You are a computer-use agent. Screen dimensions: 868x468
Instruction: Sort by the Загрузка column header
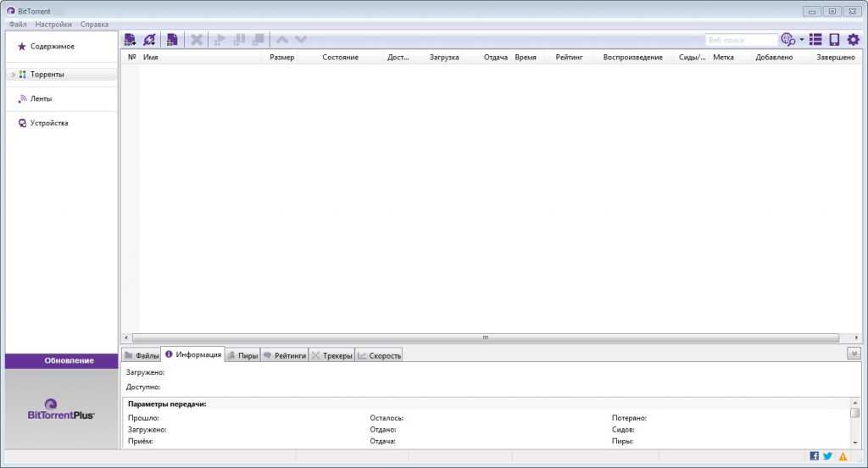444,57
